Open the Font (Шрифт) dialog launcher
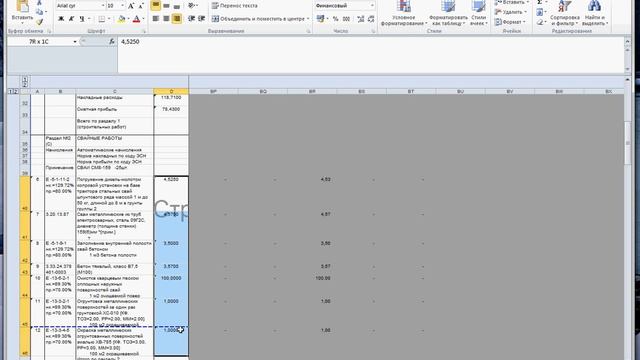This screenshot has width=640, height=360. [144, 31]
